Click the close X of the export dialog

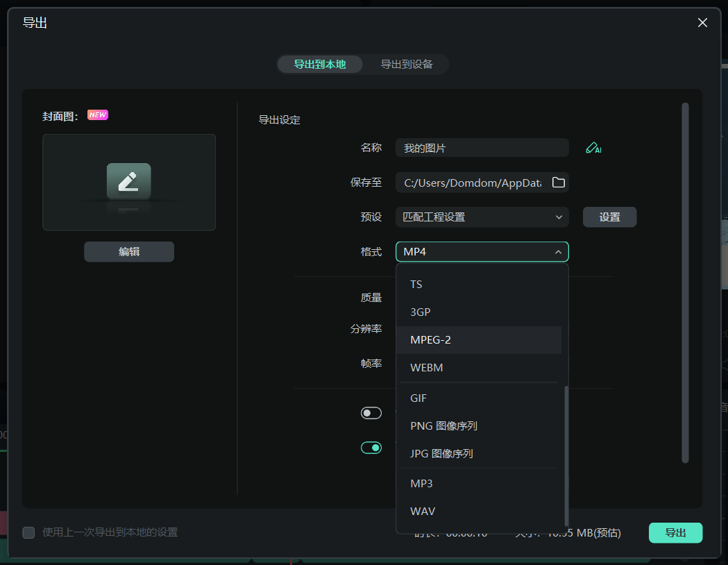coord(702,22)
